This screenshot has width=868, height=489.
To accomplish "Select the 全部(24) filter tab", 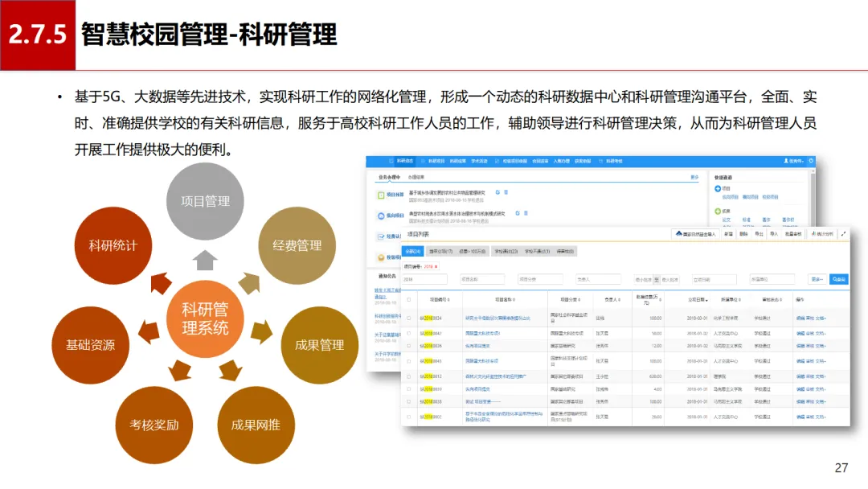I will coord(413,252).
